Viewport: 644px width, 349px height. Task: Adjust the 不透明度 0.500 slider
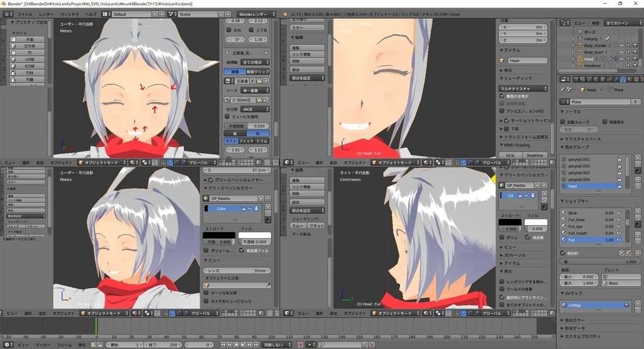tap(247, 126)
